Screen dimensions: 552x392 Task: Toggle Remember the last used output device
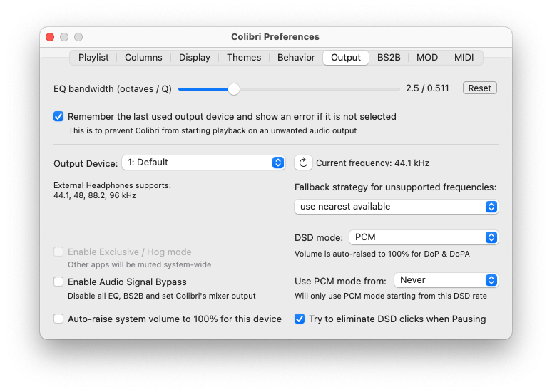(x=58, y=116)
